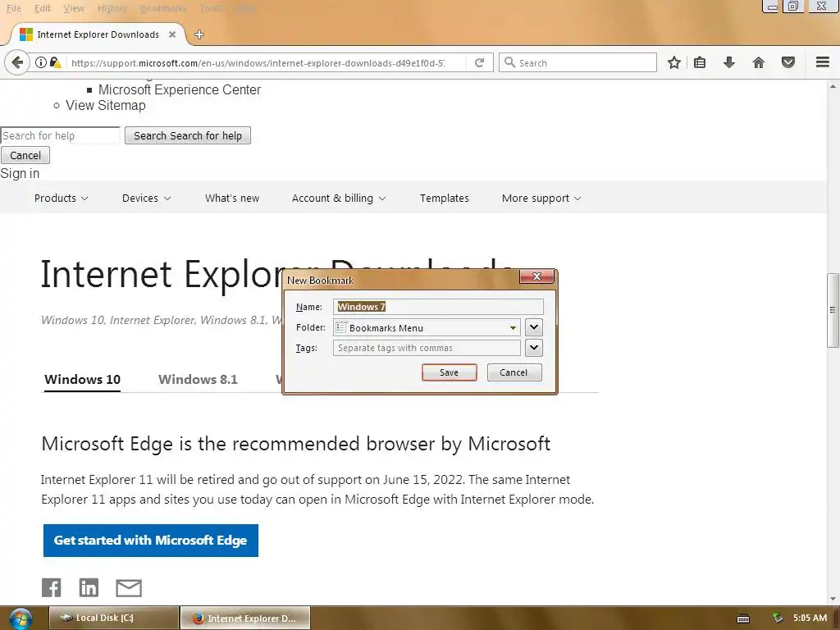Expand tags list with arrow beside Tags field
Screen dimensions: 840x630
pyautogui.click(x=533, y=348)
